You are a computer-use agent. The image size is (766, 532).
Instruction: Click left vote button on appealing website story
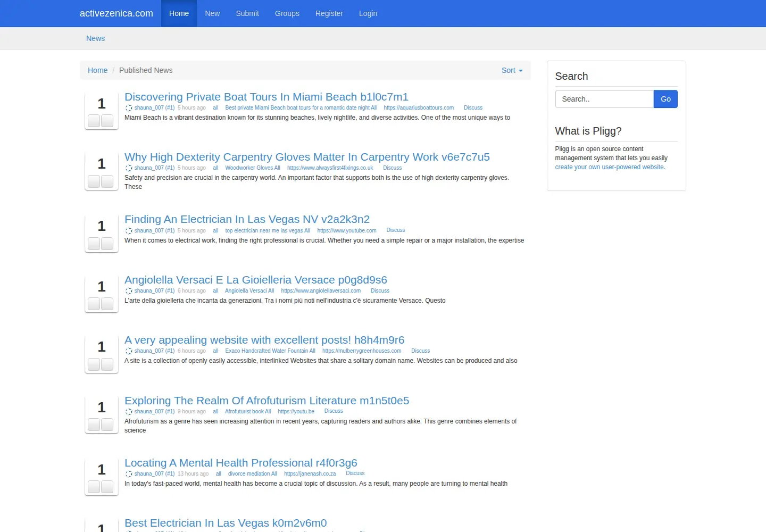click(94, 364)
